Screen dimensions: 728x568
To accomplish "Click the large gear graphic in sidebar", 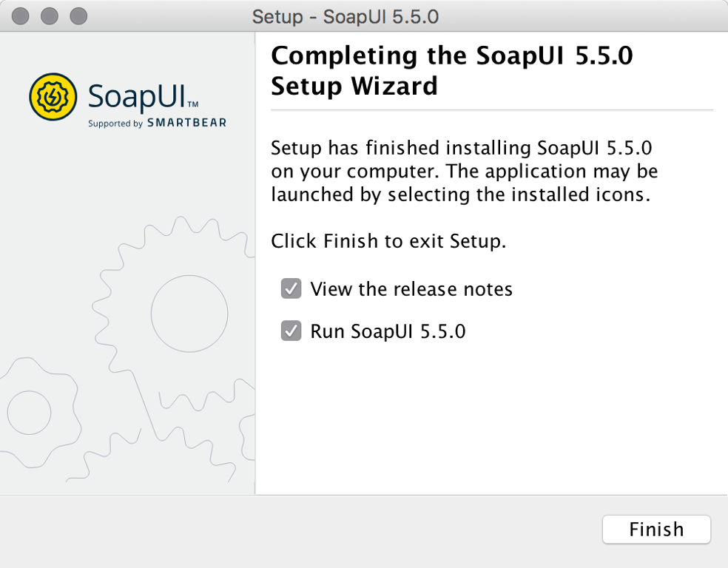I will (x=189, y=311).
